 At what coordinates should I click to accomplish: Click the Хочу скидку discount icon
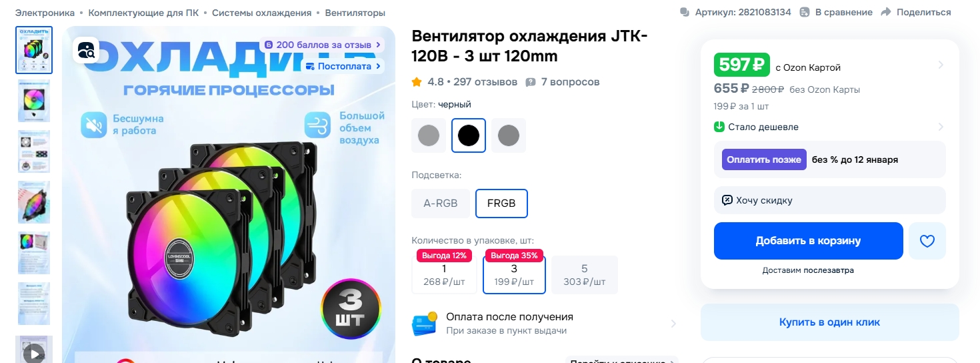tap(727, 200)
